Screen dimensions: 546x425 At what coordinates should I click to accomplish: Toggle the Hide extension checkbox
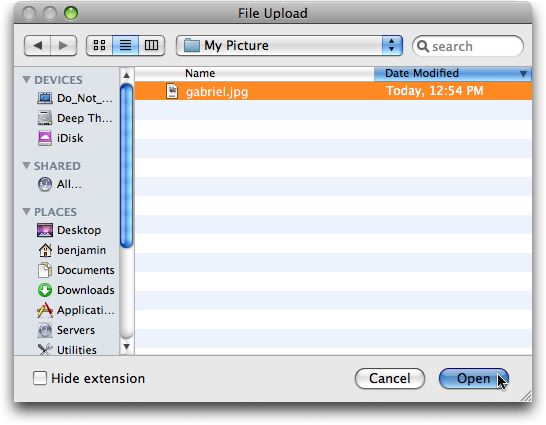(40, 378)
